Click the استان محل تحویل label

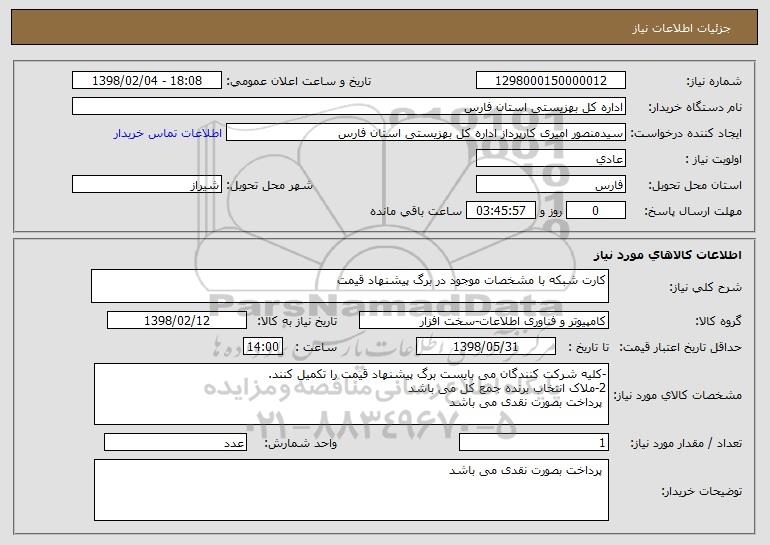[695, 186]
